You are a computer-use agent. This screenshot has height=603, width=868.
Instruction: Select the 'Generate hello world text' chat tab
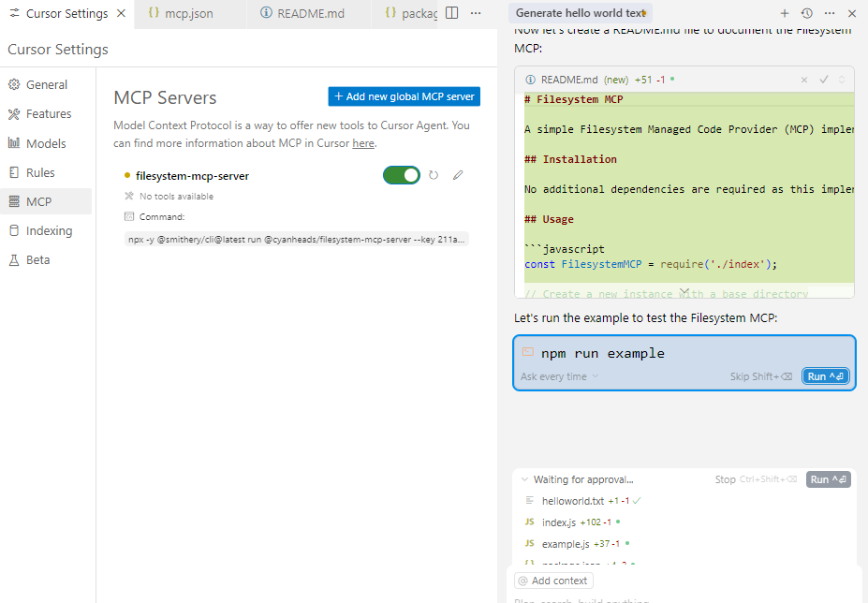[581, 13]
